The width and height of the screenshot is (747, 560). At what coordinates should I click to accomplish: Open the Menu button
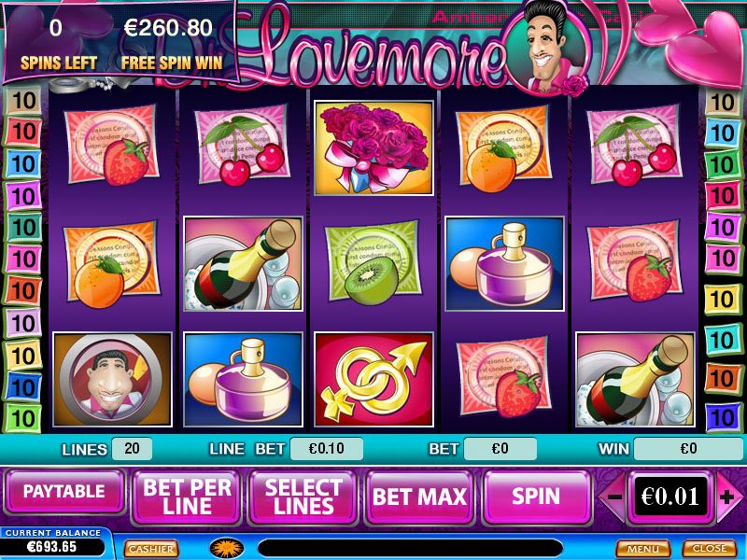(642, 549)
